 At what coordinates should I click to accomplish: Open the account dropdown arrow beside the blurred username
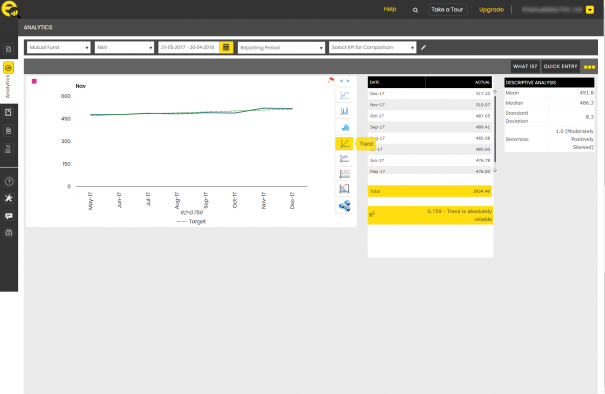[590, 10]
